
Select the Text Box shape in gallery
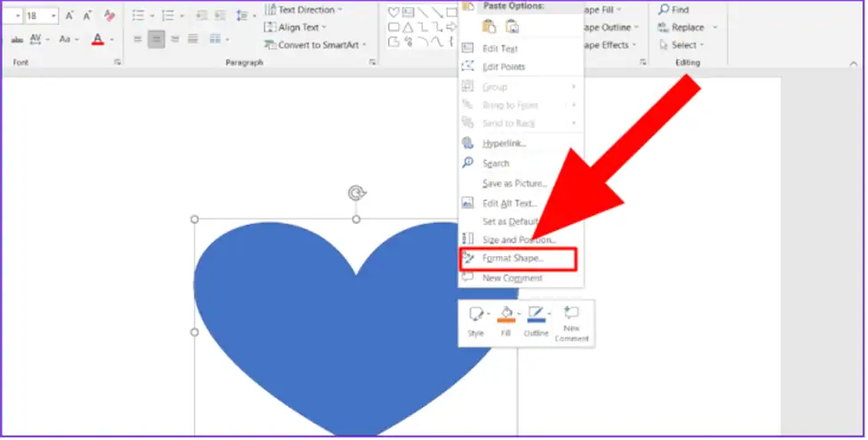pyautogui.click(x=409, y=12)
